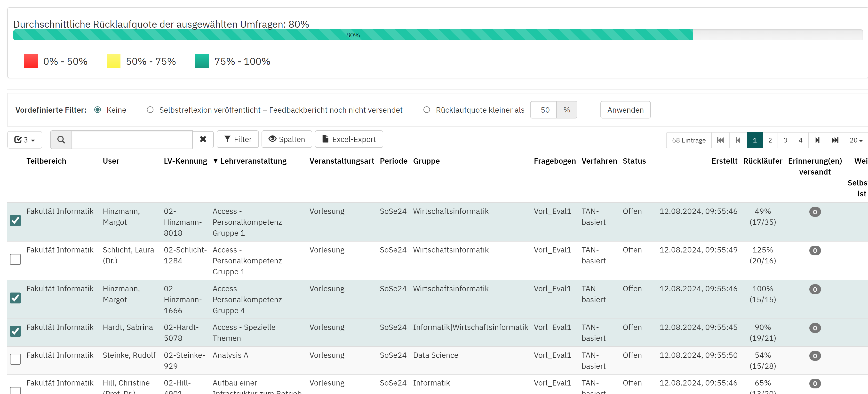
Task: Jump to first page icon
Action: click(x=720, y=140)
